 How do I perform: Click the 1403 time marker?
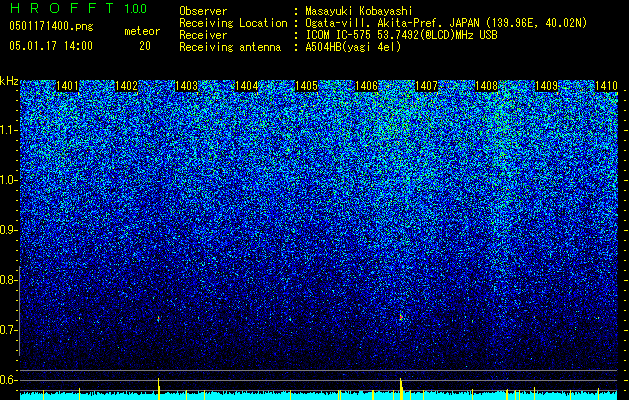coord(187,86)
